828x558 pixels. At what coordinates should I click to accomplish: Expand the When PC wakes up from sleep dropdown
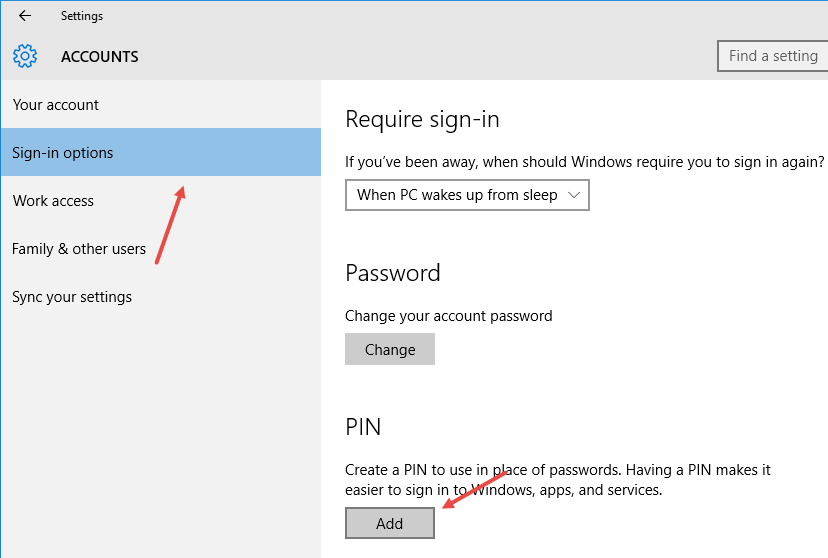coord(467,195)
